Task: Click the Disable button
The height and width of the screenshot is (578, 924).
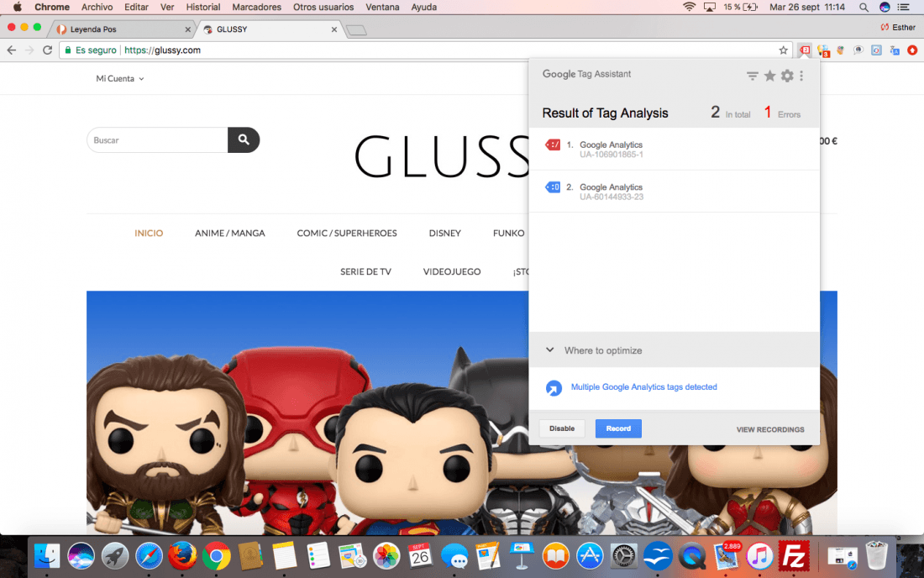Action: point(562,428)
